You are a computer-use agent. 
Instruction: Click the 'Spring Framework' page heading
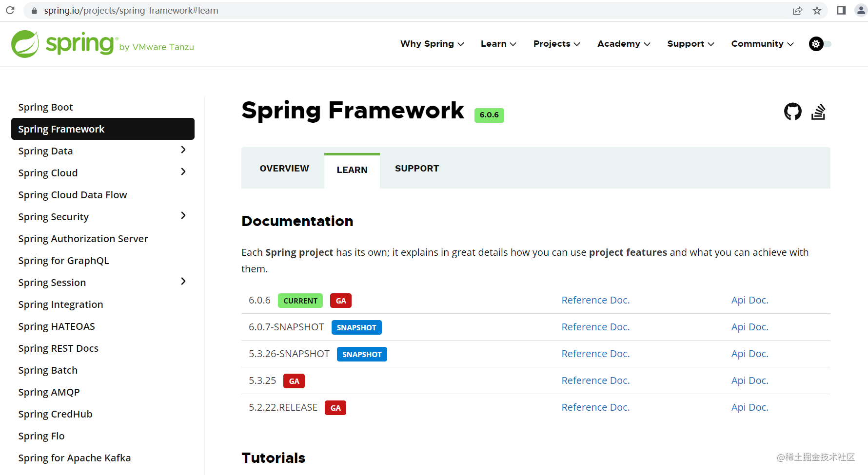point(353,110)
